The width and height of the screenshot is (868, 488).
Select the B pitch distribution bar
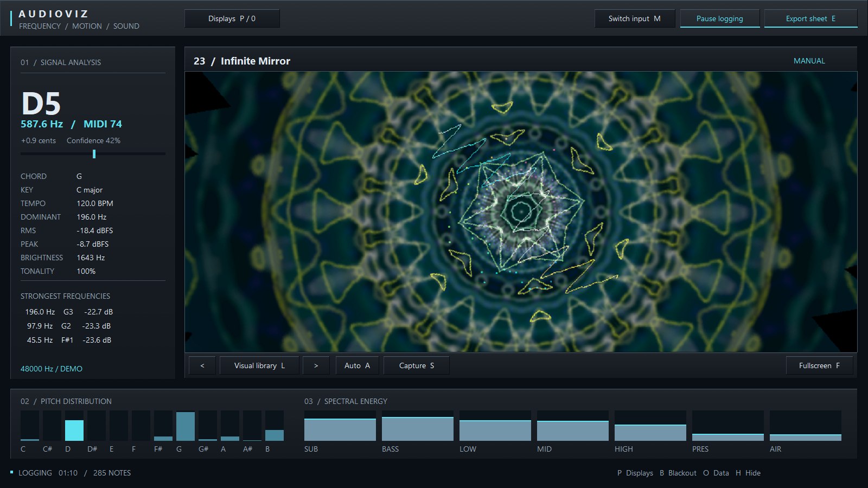coord(275,426)
